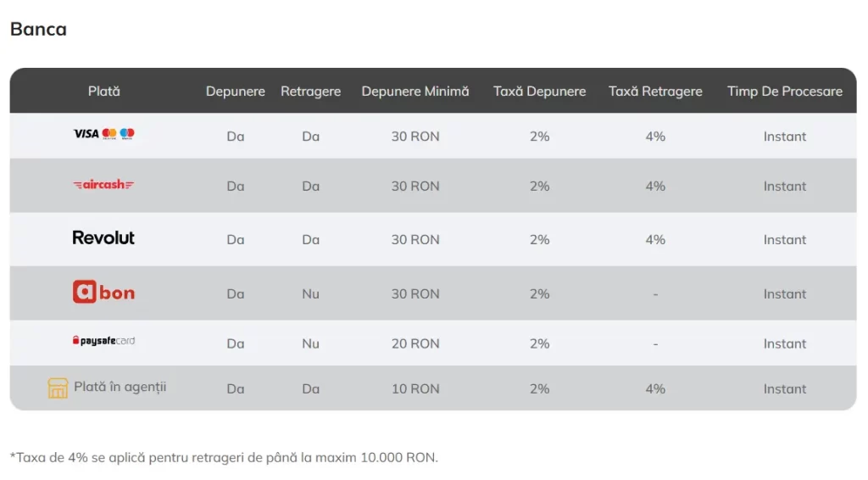Click the paysafecard logo
This screenshot has width=868, height=480.
coord(103,341)
